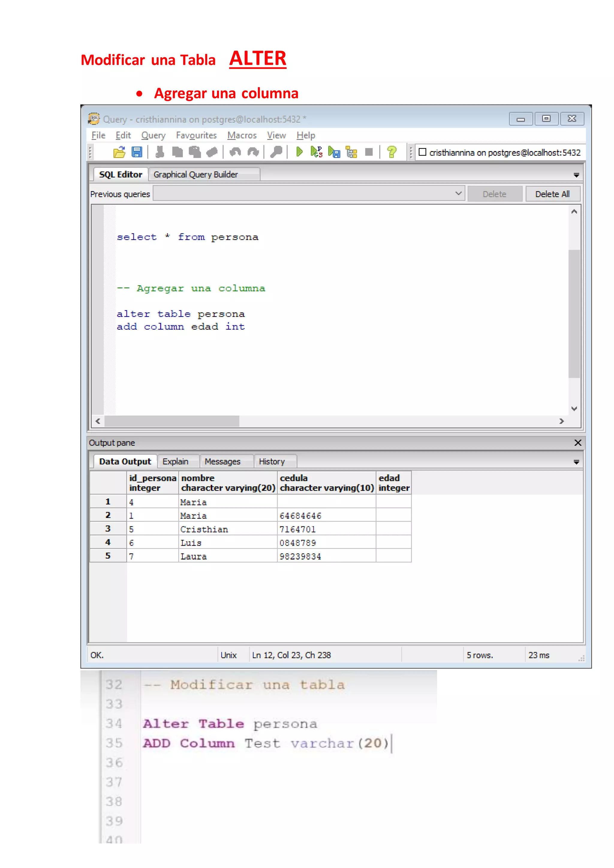Open the File menu
Viewport: 614px width, 868px height.
[98, 135]
